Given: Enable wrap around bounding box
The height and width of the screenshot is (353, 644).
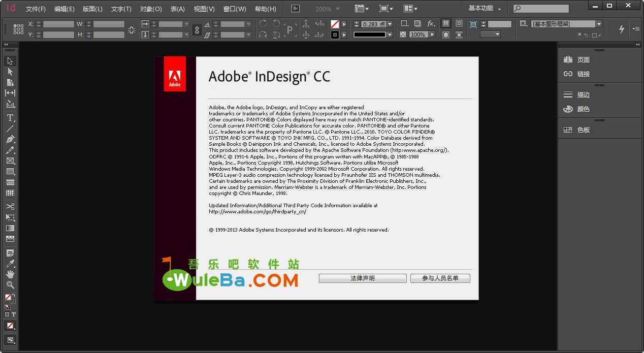Looking at the screenshot, I should (459, 24).
